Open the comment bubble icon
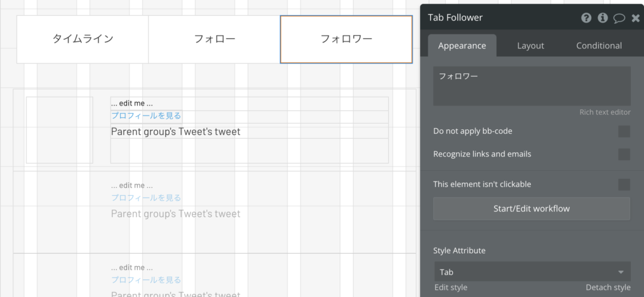 coord(619,18)
